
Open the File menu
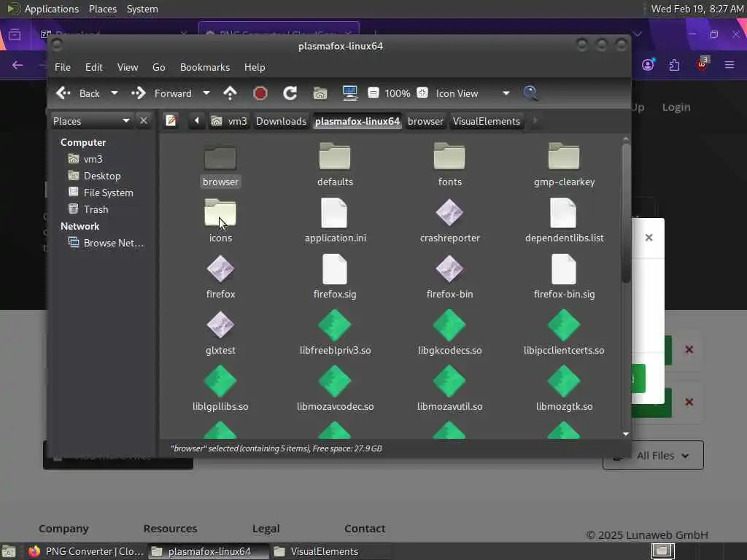pyautogui.click(x=63, y=67)
